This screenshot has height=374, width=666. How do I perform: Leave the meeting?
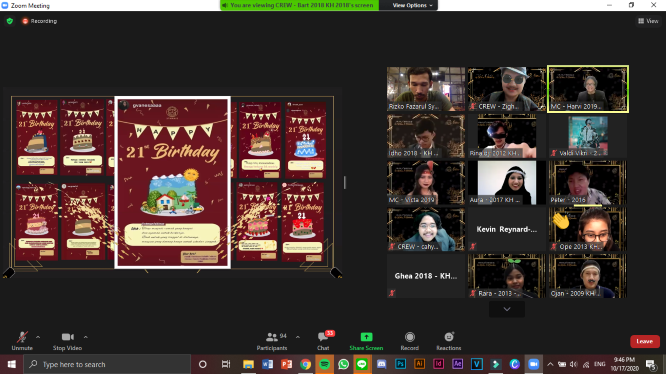644,341
